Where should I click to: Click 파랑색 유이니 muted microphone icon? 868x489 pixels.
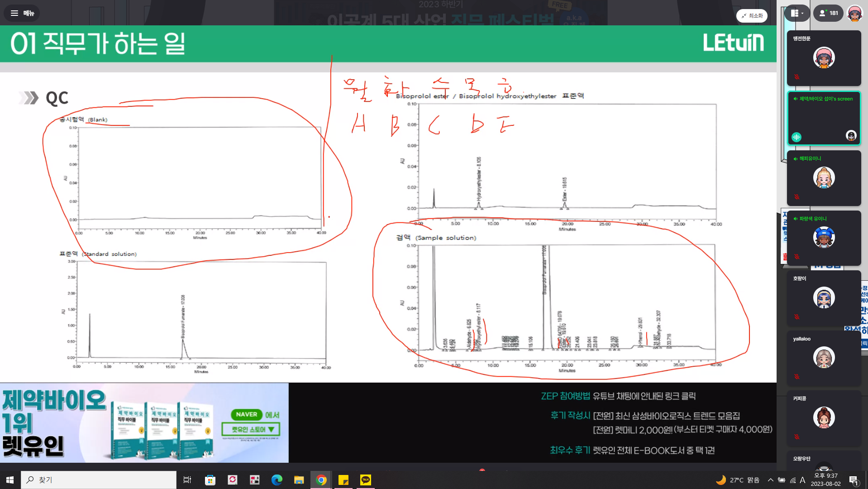coord(797,257)
